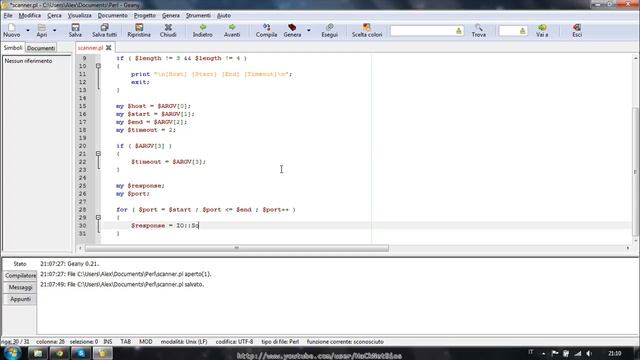This screenshot has height=360, width=640.
Task: Clear the go-to line field icon
Action: [522, 31]
